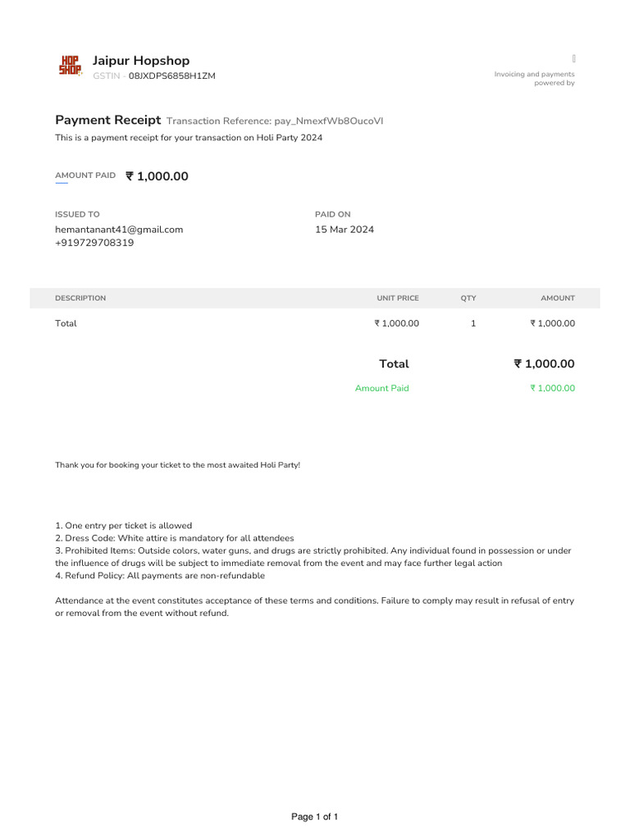Click the phone number +919729708319
Viewport: 630px width, 840px height.
(x=94, y=243)
